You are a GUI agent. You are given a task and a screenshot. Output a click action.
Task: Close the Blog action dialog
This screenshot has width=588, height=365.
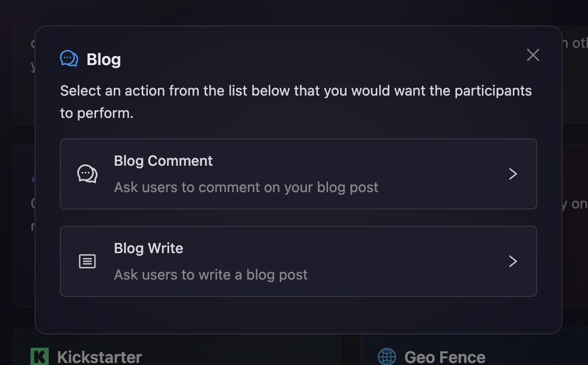(533, 55)
